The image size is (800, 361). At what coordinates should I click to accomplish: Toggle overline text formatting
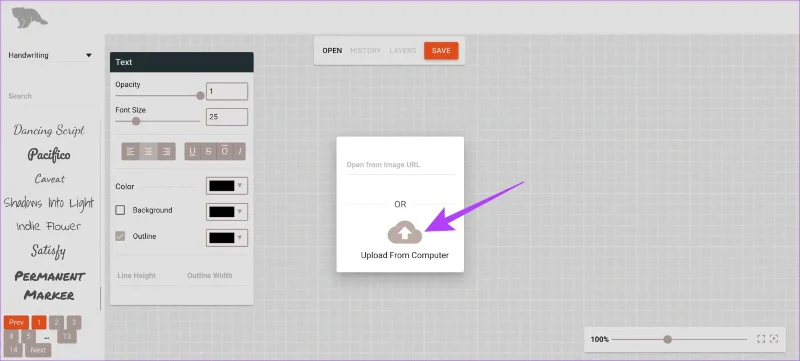(x=224, y=151)
